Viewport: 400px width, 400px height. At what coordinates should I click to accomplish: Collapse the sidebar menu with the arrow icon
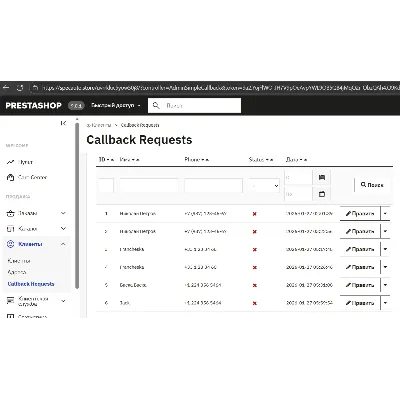tap(63, 123)
